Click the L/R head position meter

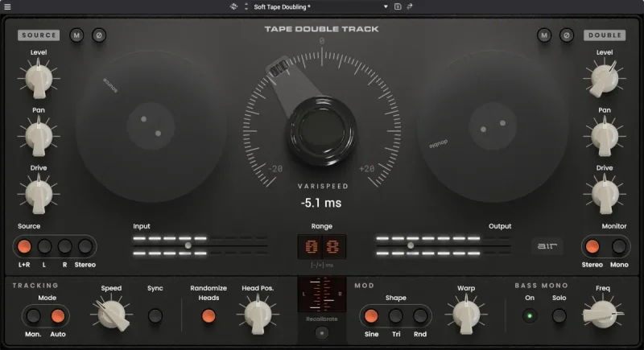pyautogui.click(x=321, y=294)
